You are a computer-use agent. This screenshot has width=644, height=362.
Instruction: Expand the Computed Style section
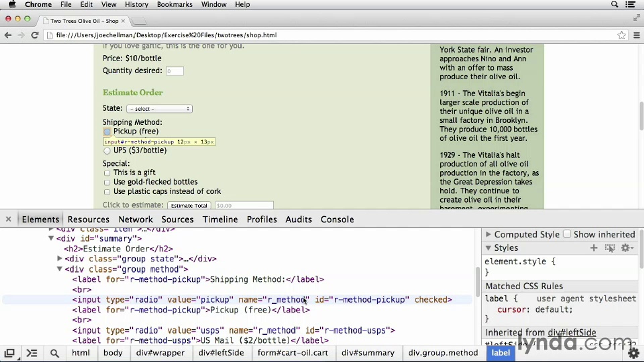tap(488, 234)
